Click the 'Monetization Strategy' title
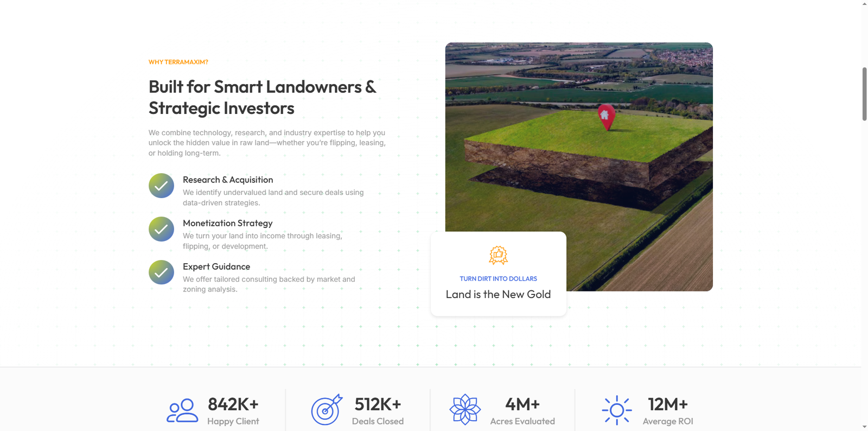Screen dimensions: 868x431 pos(227,223)
